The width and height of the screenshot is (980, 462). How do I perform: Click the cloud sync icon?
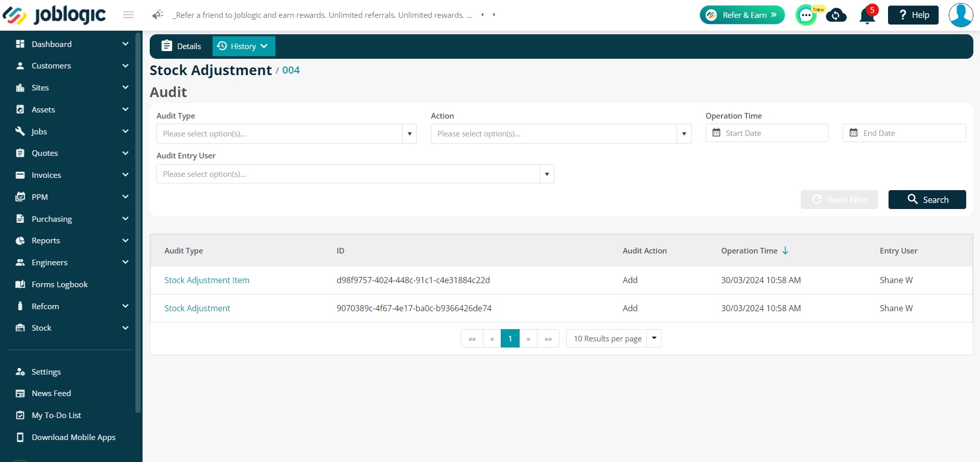coord(836,15)
